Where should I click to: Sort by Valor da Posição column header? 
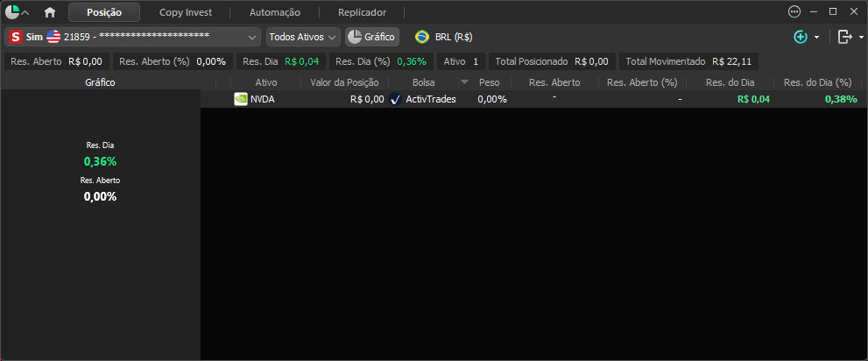pos(344,82)
